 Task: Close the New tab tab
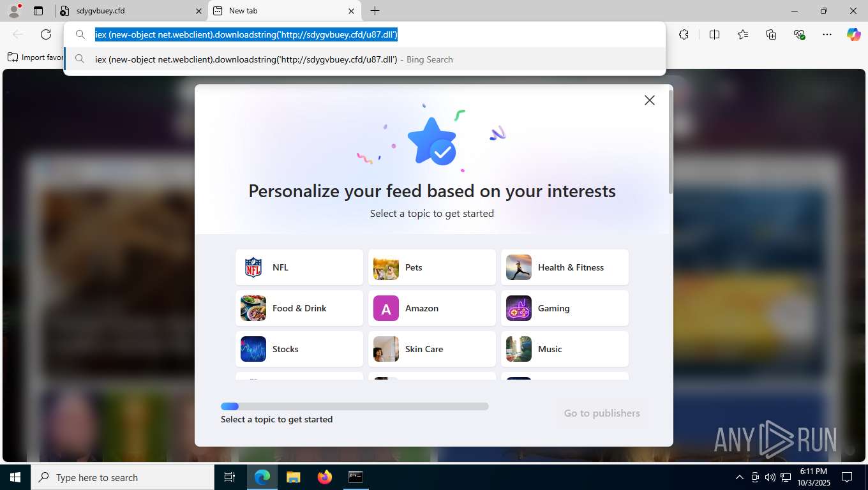(351, 11)
